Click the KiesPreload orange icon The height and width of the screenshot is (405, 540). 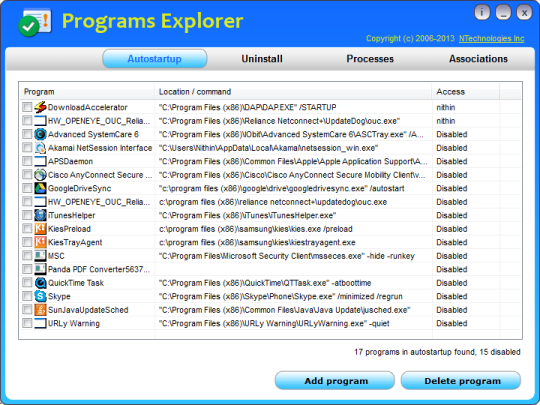click(40, 229)
